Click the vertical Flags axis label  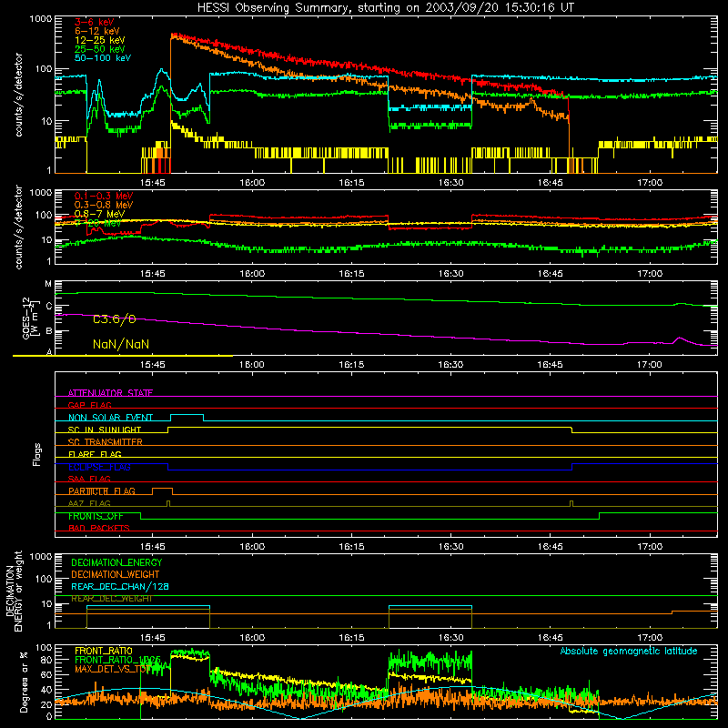[x=36, y=454]
